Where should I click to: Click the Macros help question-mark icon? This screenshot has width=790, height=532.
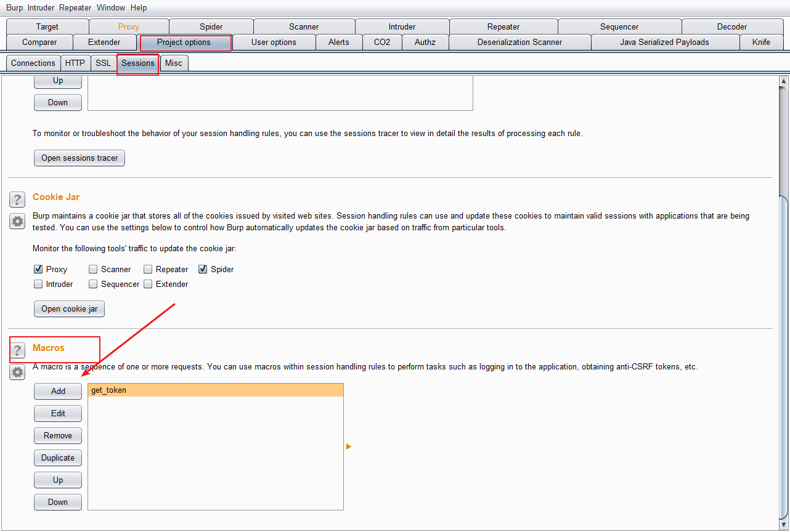coord(17,350)
